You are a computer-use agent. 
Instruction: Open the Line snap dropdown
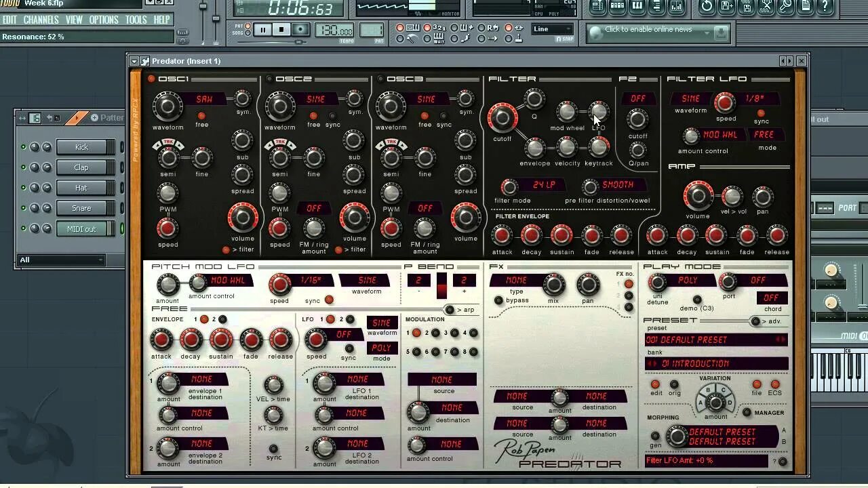(x=552, y=29)
